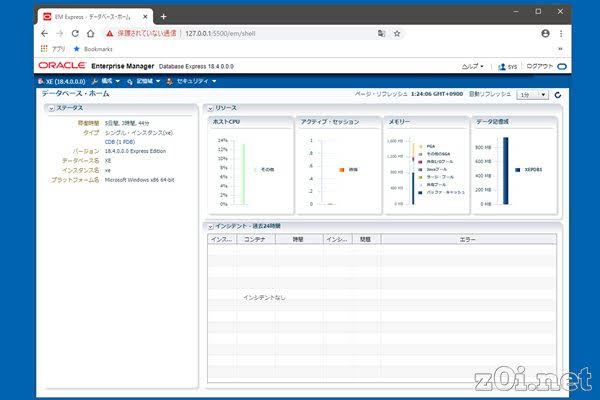Collapse the リソース resources panel
Screen dimensions: 600x400
(x=210, y=109)
